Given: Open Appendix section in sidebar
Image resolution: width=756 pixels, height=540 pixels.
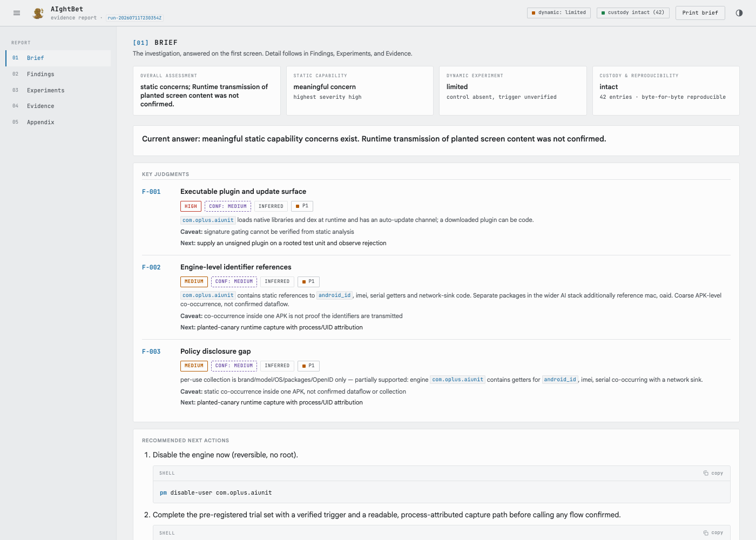Looking at the screenshot, I should [58, 122].
